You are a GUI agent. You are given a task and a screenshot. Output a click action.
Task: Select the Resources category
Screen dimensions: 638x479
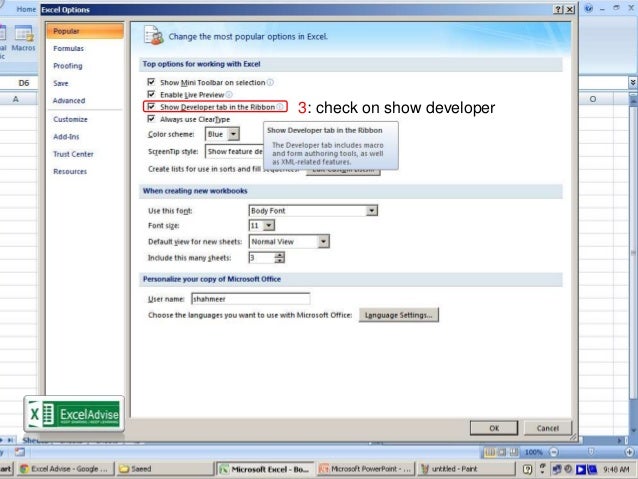coord(85,172)
